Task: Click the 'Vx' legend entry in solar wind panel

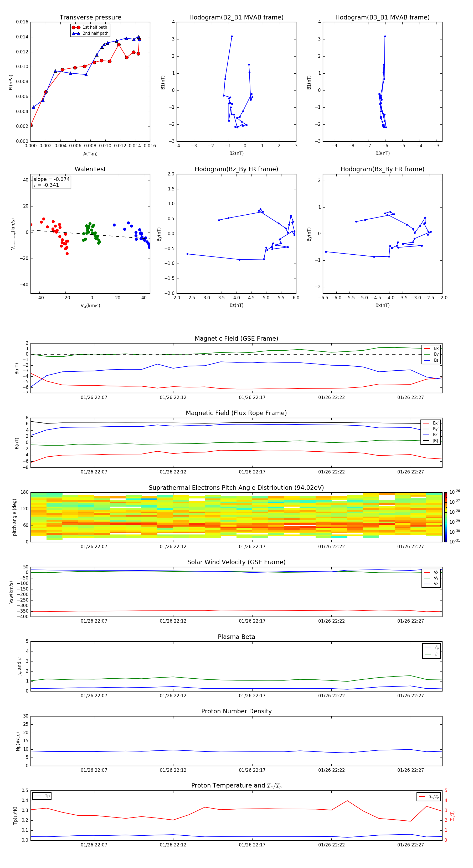Action: [x=431, y=572]
